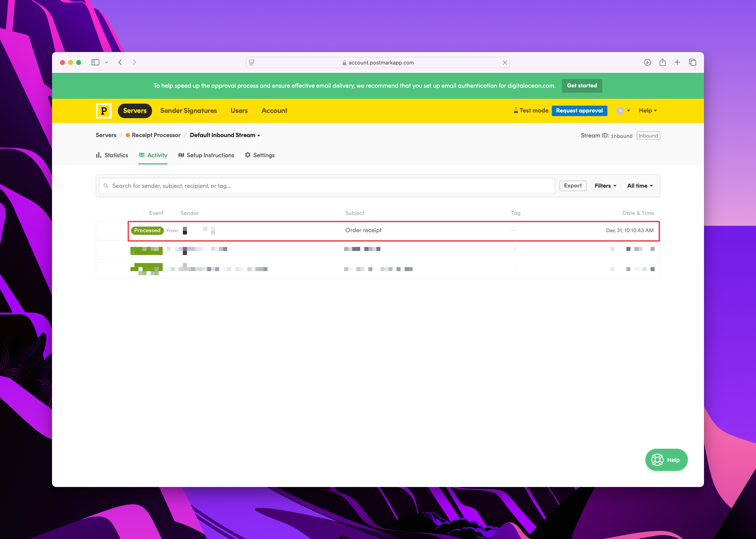This screenshot has width=756, height=539.
Task: Click the Servers breadcrumb link
Action: [x=106, y=135]
